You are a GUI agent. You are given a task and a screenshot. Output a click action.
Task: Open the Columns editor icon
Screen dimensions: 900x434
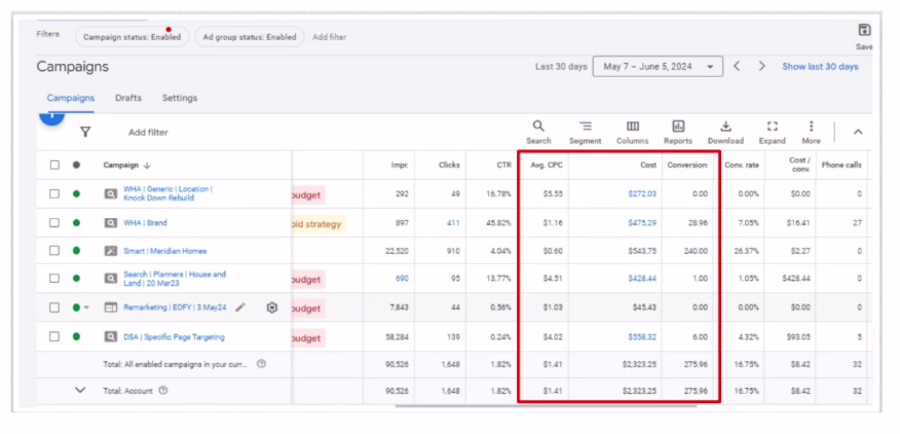(633, 126)
